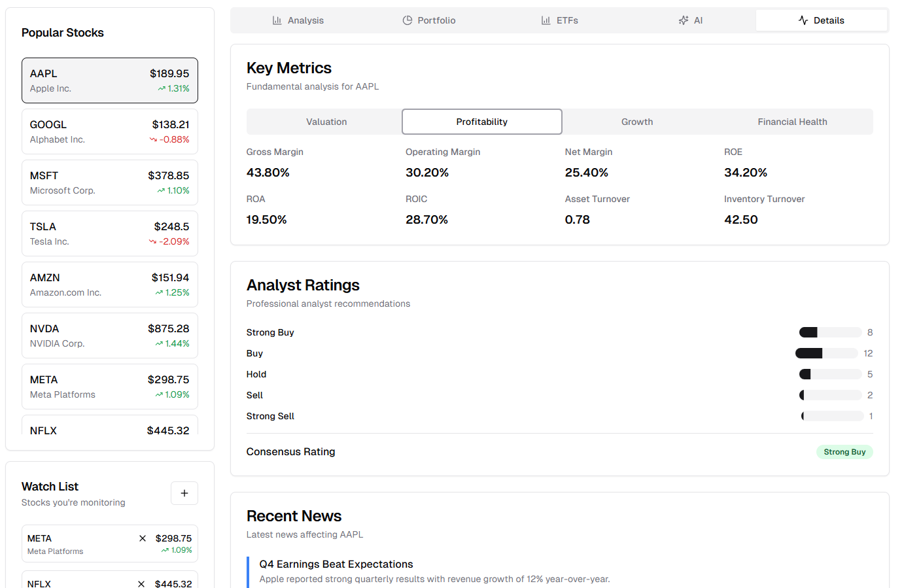Click the ETFs bar chart icon
The height and width of the screenshot is (588, 921).
click(546, 20)
